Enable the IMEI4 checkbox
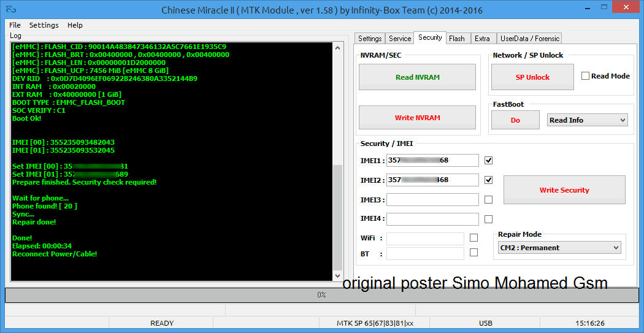The width and height of the screenshot is (644, 333). pos(488,219)
